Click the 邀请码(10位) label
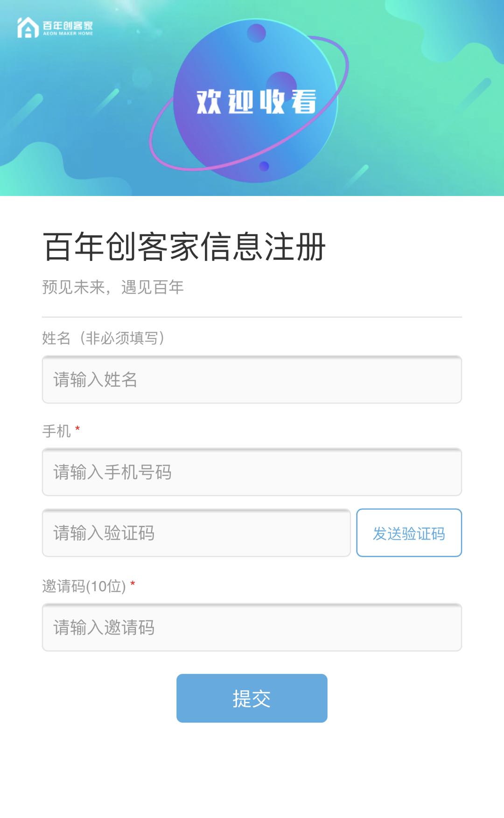This screenshot has height=818, width=504. point(84,586)
